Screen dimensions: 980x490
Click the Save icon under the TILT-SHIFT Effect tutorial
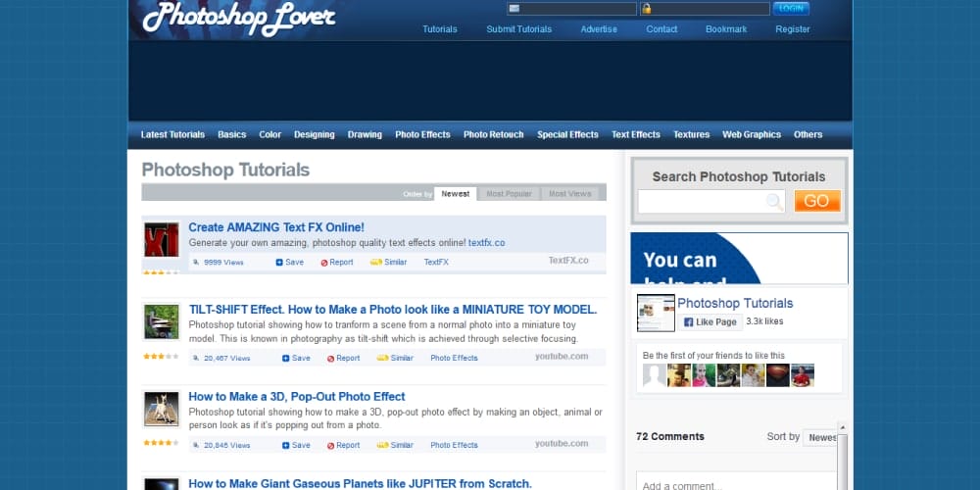[285, 358]
